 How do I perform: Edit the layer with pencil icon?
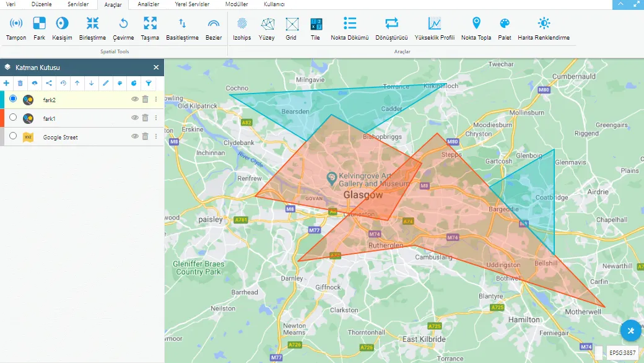point(105,84)
